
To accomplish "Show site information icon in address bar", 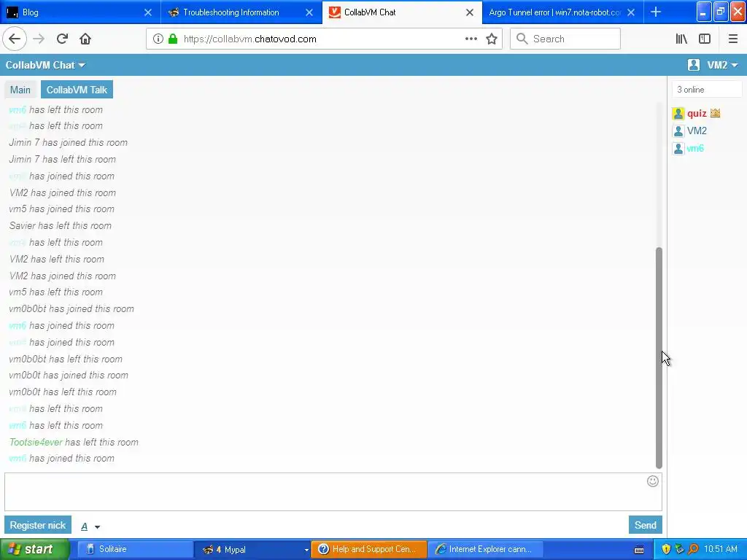I will point(158,39).
